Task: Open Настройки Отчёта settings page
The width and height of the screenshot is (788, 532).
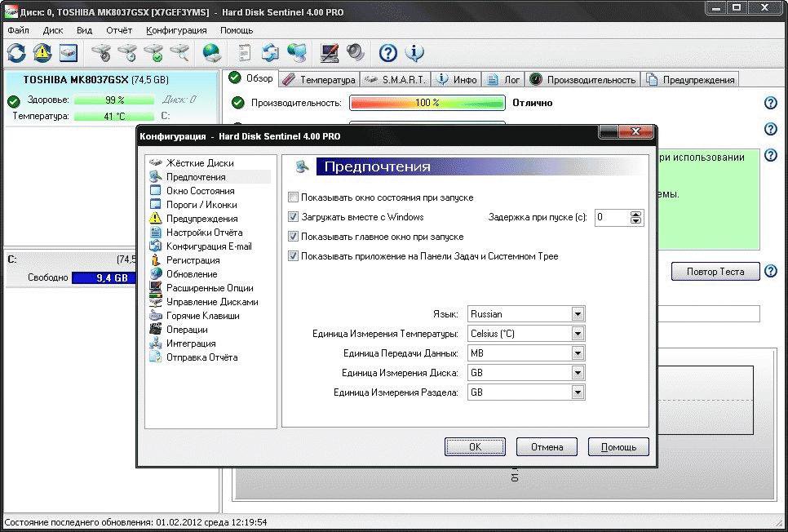Action: pos(205,233)
